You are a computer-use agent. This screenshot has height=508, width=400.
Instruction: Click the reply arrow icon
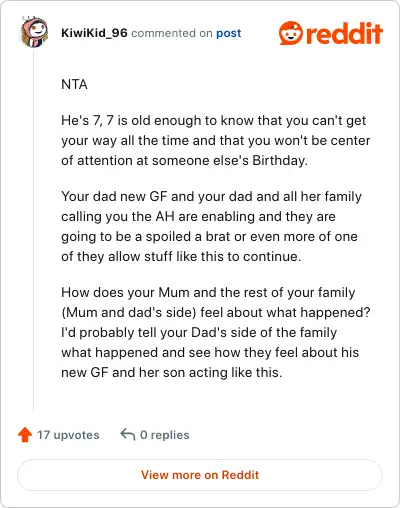pos(128,434)
